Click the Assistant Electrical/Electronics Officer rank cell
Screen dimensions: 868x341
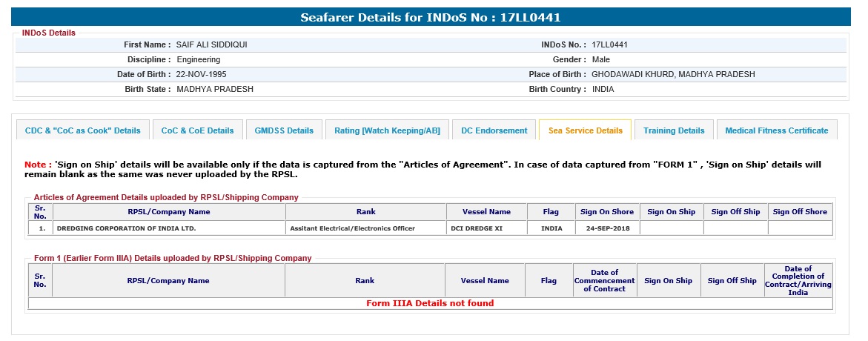click(x=352, y=228)
